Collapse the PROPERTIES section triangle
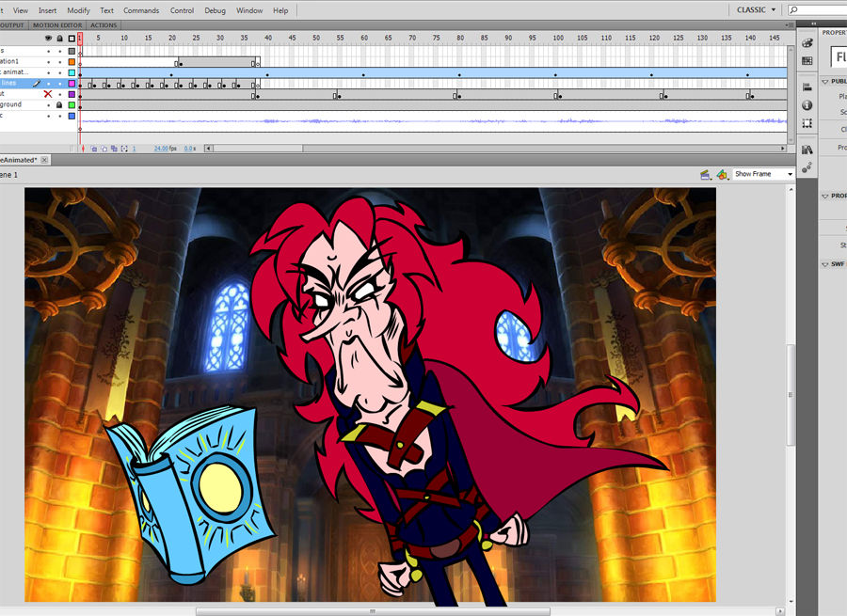 pos(825,196)
